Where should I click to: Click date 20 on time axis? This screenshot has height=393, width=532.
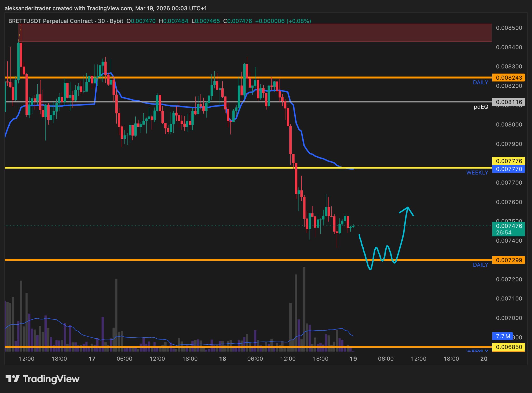pos(484,359)
